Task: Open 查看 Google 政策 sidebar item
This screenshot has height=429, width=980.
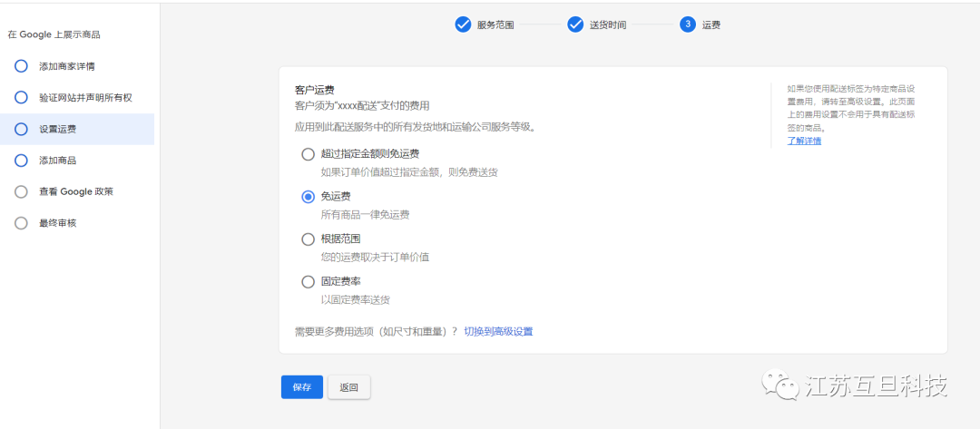Action: click(76, 191)
